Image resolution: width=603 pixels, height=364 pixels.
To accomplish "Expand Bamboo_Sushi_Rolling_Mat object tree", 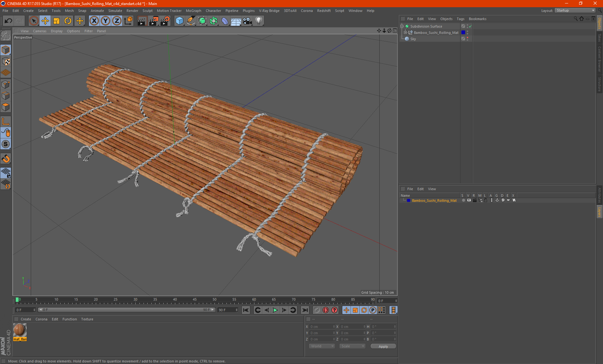I will [405, 33].
